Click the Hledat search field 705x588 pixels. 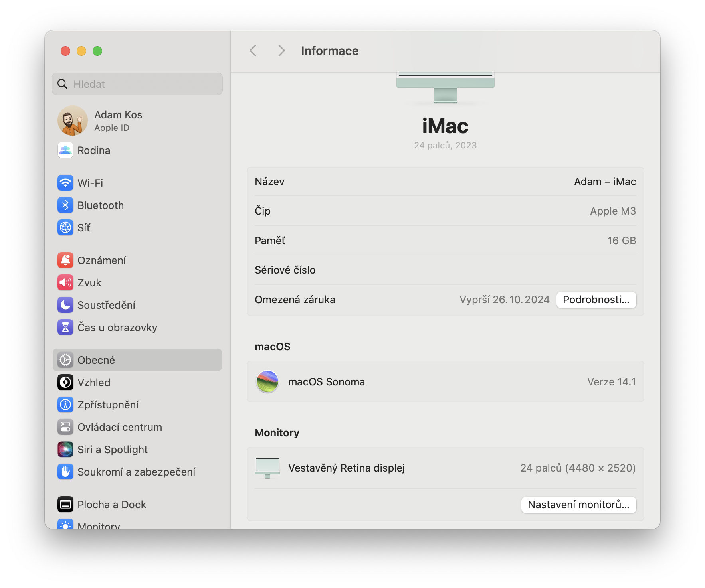137,84
